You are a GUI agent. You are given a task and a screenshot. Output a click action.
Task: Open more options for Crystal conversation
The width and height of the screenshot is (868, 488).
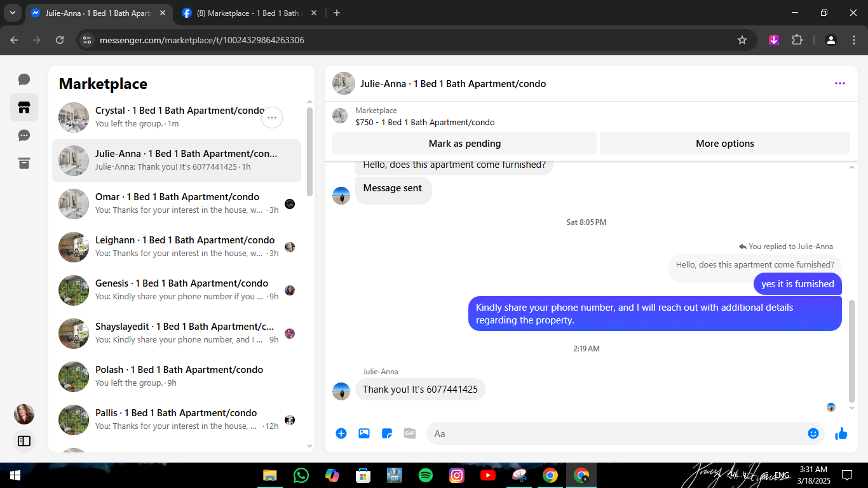click(272, 118)
